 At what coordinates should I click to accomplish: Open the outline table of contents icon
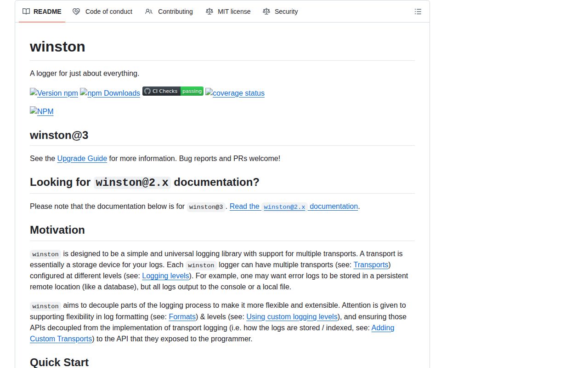(418, 11)
